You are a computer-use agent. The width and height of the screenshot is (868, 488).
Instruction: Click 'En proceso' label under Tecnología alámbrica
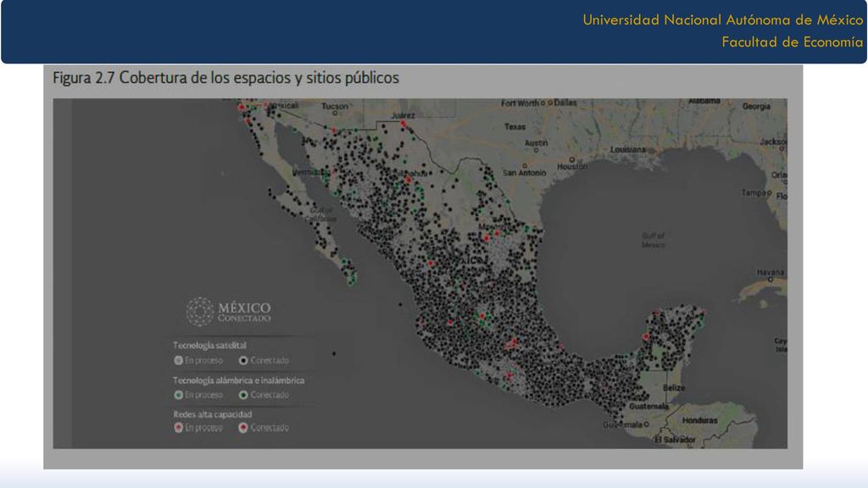click(203, 395)
